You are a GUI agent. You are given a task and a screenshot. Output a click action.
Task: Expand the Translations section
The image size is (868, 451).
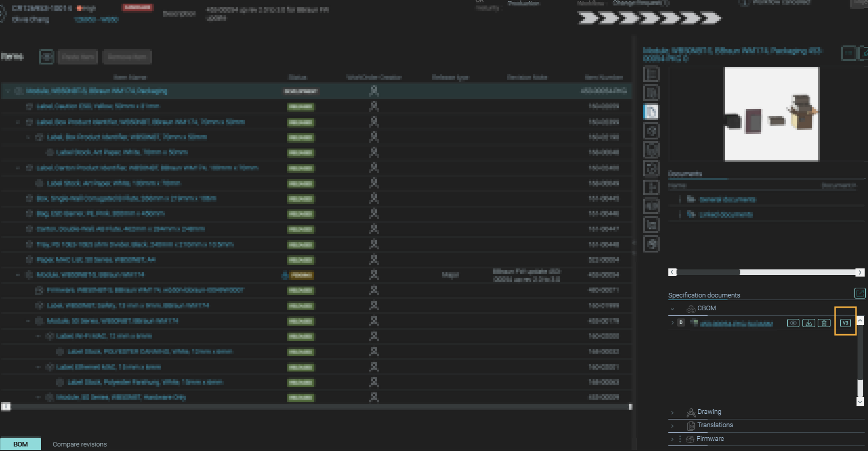[x=672, y=426]
